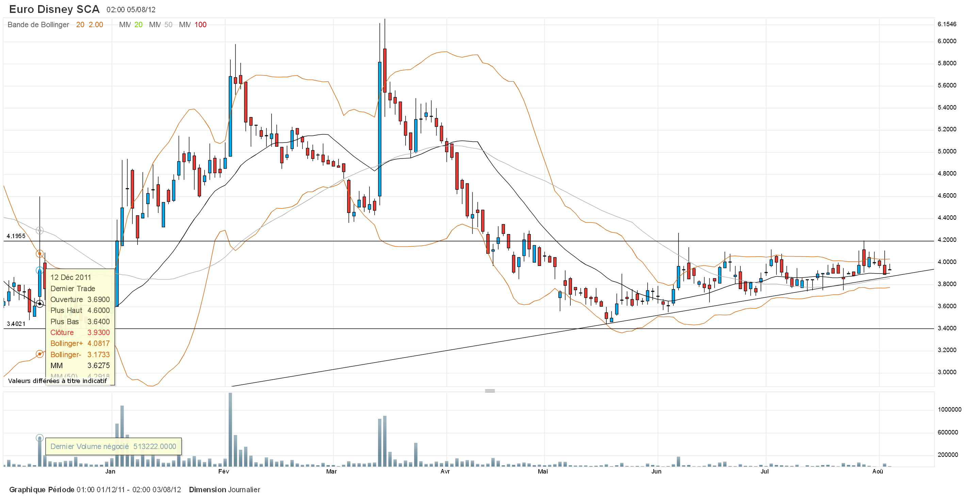Click the Fév month label on time axis
Image resolution: width=980 pixels, height=497 pixels.
coord(224,471)
